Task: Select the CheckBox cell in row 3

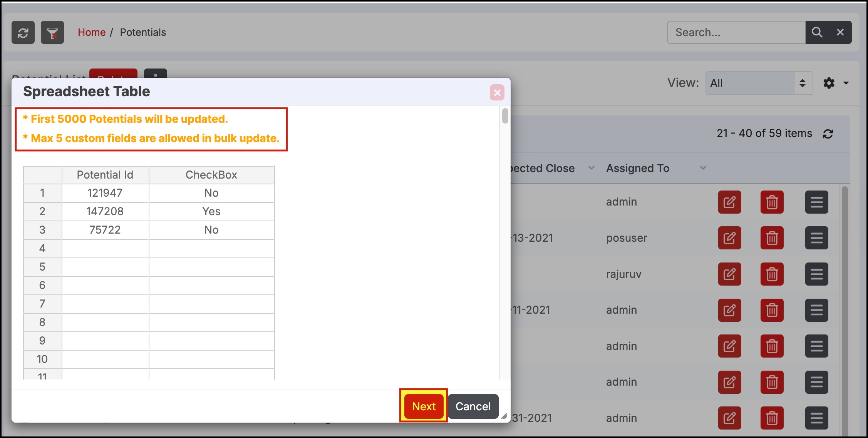Action: click(211, 230)
